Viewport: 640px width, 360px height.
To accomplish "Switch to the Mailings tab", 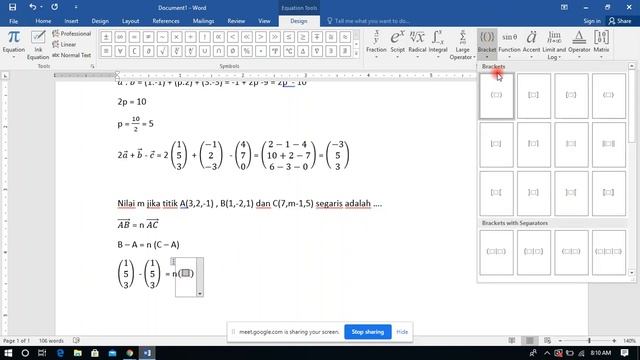I will tap(203, 21).
